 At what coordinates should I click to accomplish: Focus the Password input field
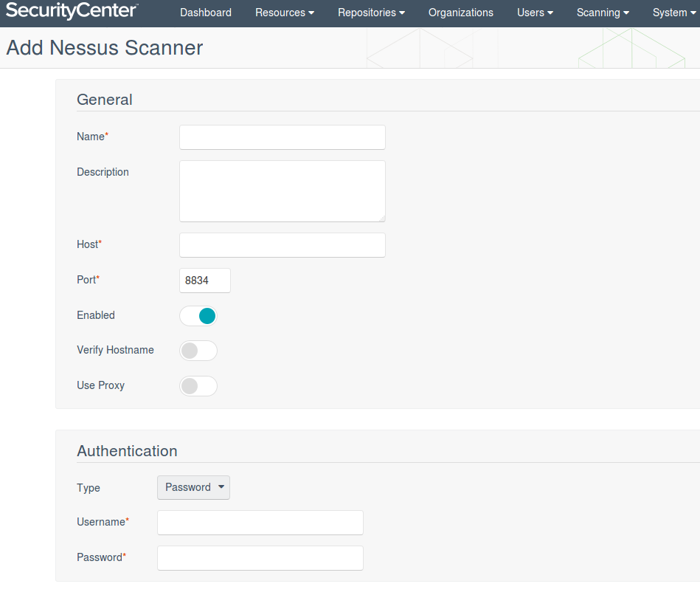pyautogui.click(x=260, y=558)
